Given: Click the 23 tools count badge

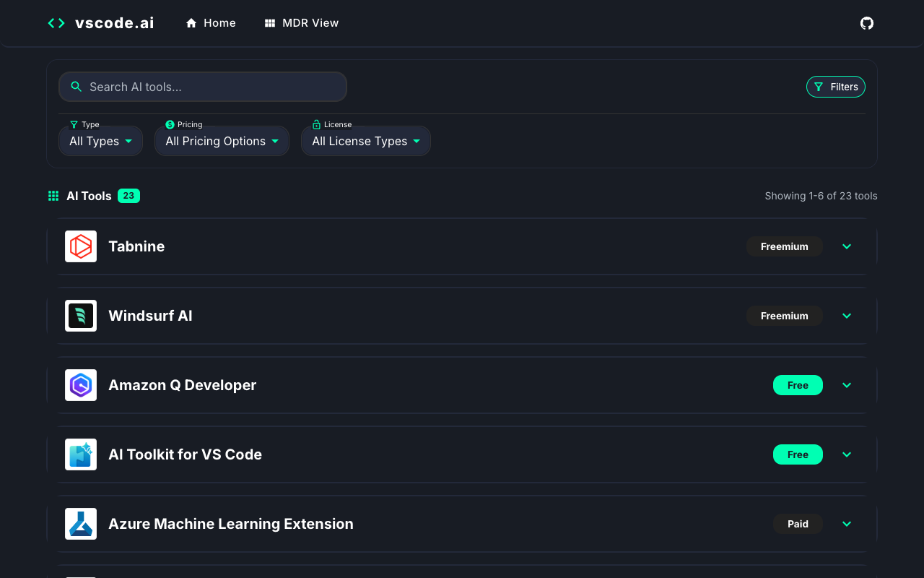Looking at the screenshot, I should pos(128,196).
